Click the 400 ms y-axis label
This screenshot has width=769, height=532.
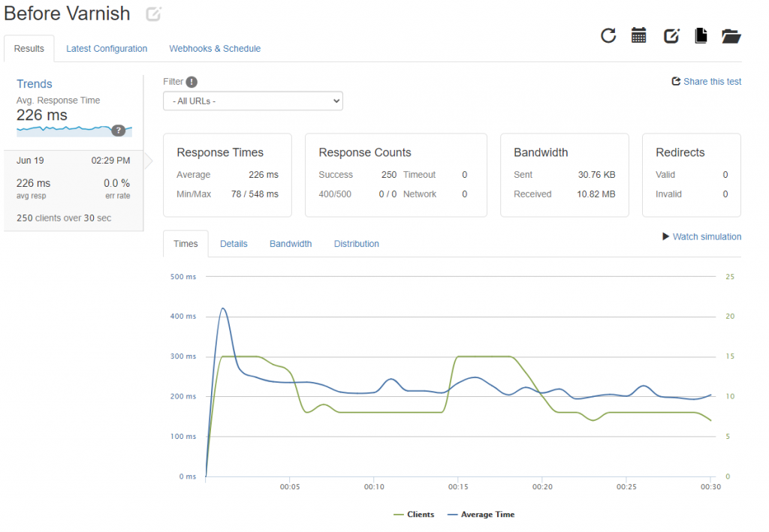(183, 317)
